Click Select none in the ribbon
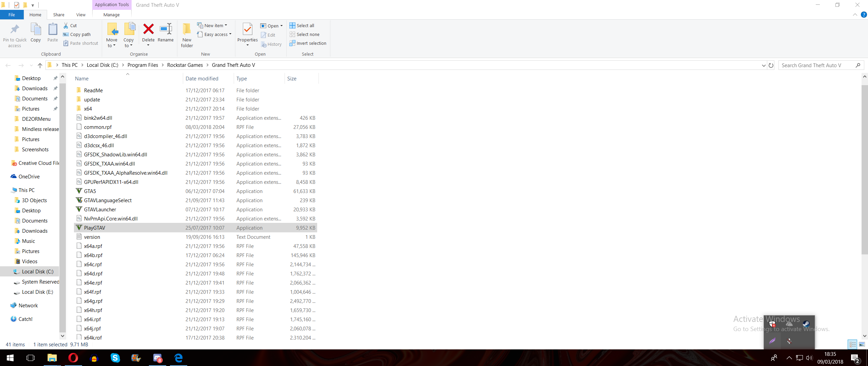This screenshot has height=366, width=868. click(305, 34)
